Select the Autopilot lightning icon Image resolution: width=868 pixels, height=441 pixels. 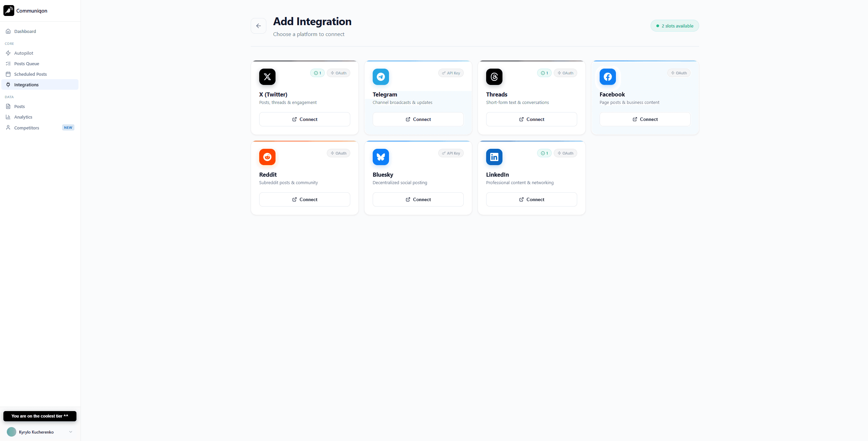point(8,53)
